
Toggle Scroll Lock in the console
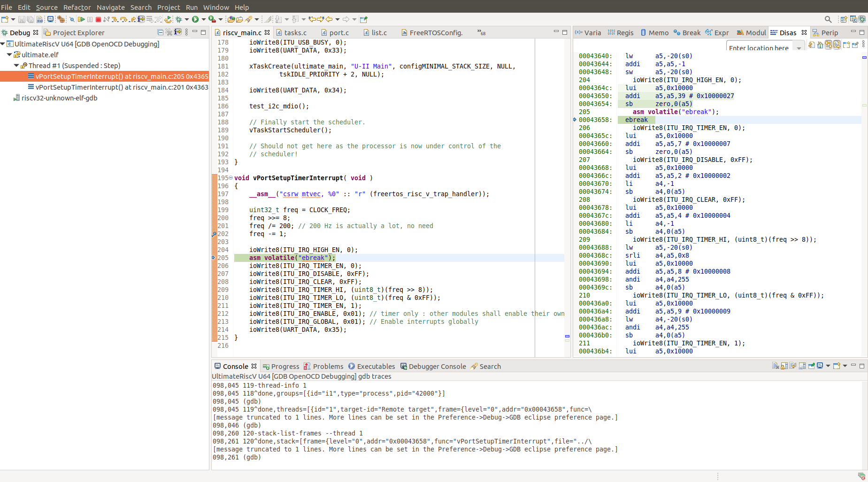point(784,366)
